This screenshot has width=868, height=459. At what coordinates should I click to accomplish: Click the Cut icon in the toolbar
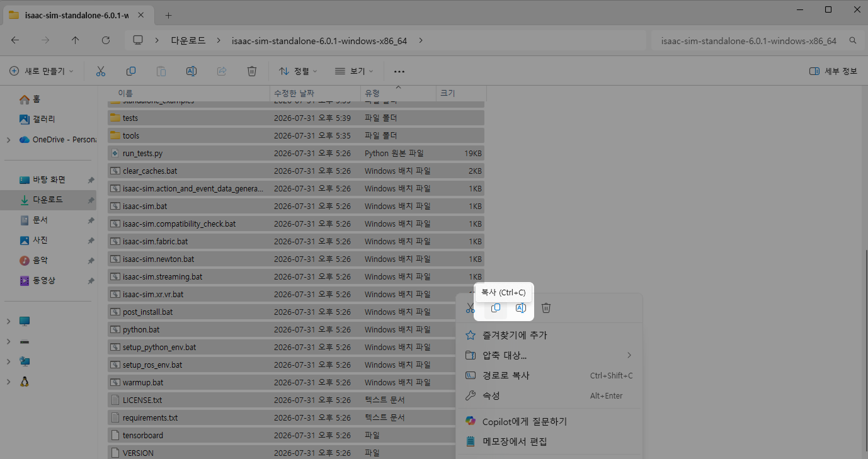[x=101, y=71]
